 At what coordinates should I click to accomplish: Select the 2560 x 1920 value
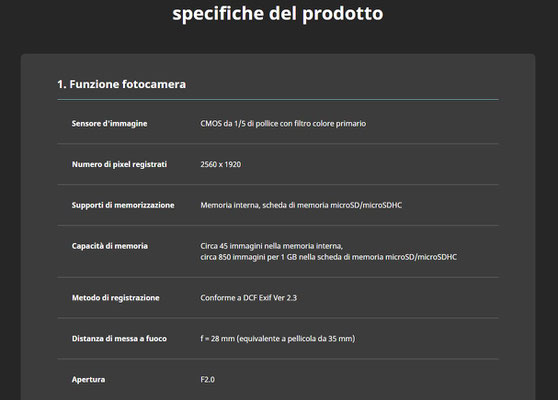(x=221, y=164)
